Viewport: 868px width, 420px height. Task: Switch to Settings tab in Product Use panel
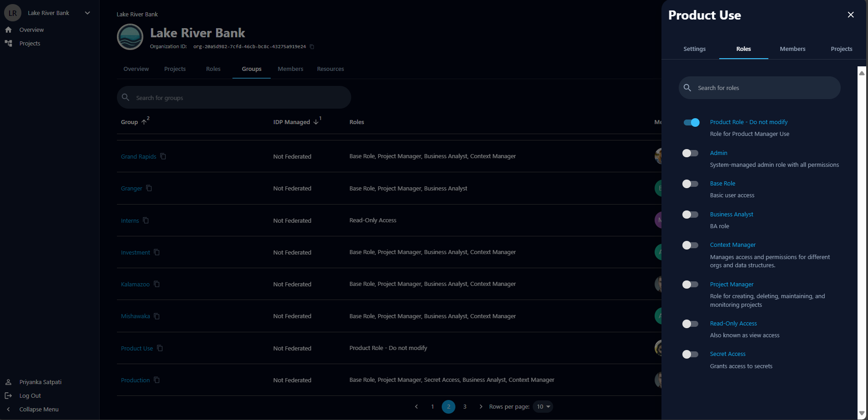[x=695, y=49]
